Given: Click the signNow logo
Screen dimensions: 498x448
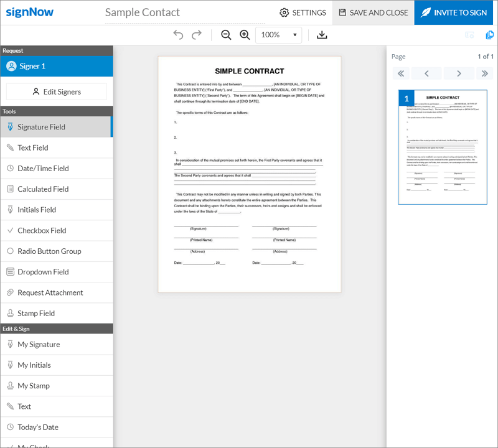Looking at the screenshot, I should coord(30,12).
